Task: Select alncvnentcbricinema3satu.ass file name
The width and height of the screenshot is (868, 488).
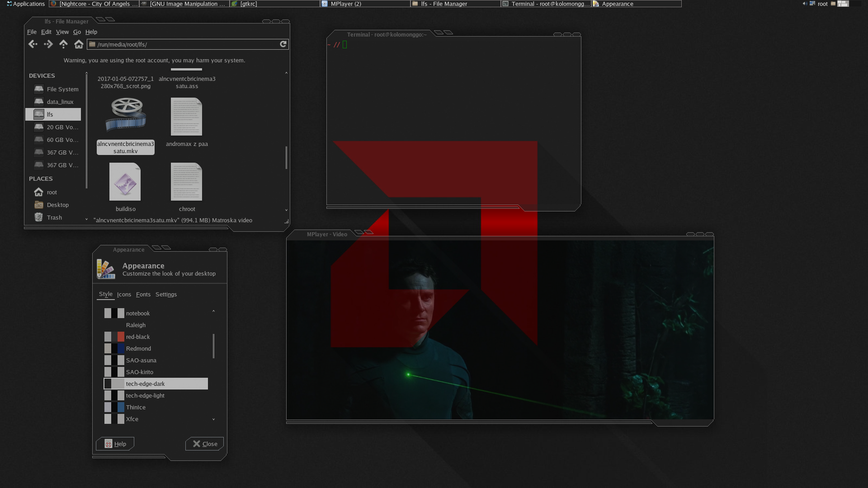Action: (x=187, y=82)
